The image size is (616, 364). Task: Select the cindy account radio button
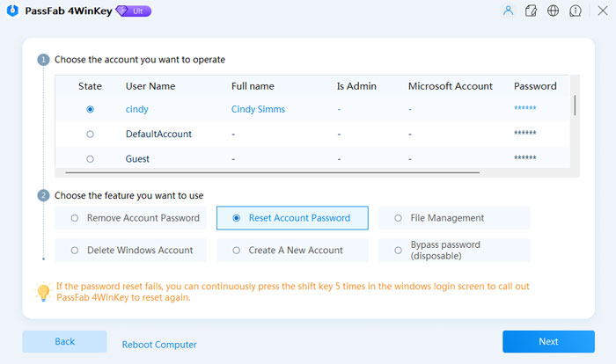coord(90,109)
